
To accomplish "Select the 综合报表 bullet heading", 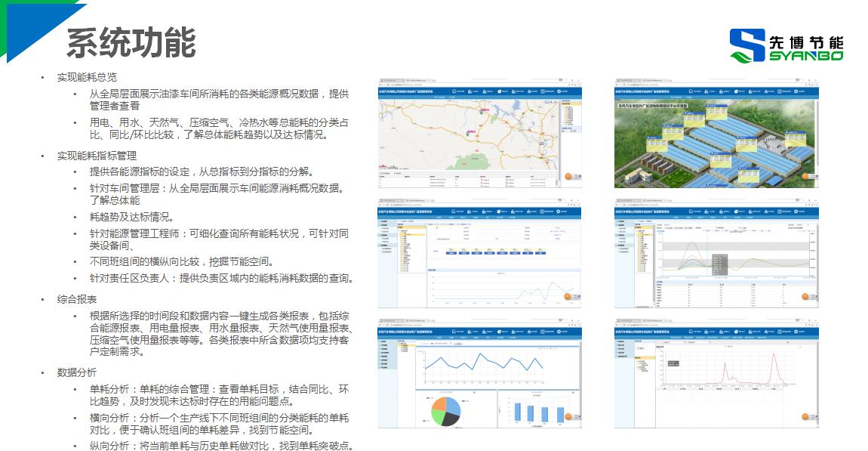I will tap(77, 299).
